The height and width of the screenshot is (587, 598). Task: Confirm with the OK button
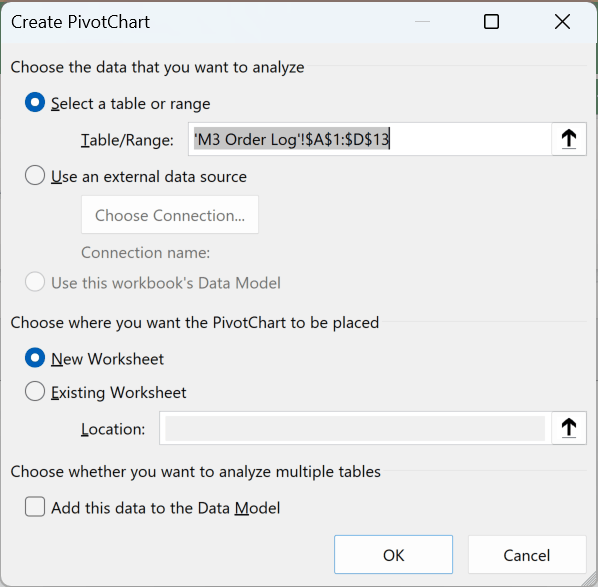click(393, 555)
